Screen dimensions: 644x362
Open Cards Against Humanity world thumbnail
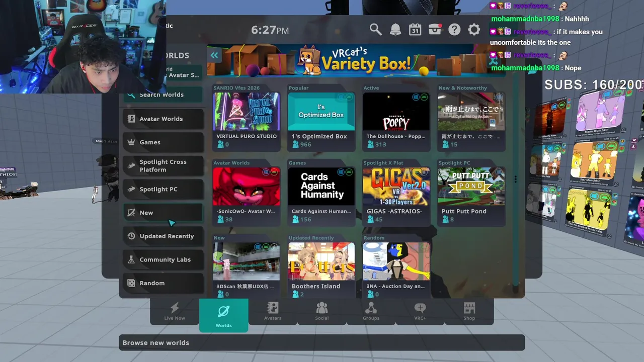[321, 186]
